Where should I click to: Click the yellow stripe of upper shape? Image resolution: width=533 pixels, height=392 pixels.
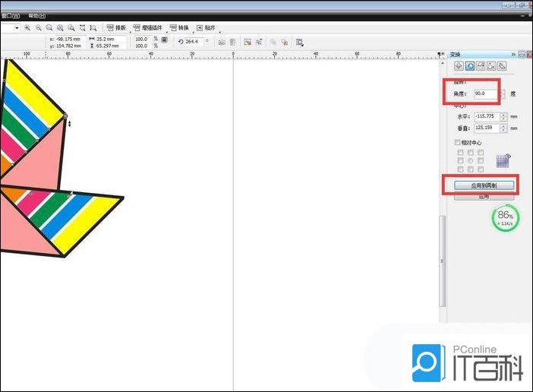34,93
